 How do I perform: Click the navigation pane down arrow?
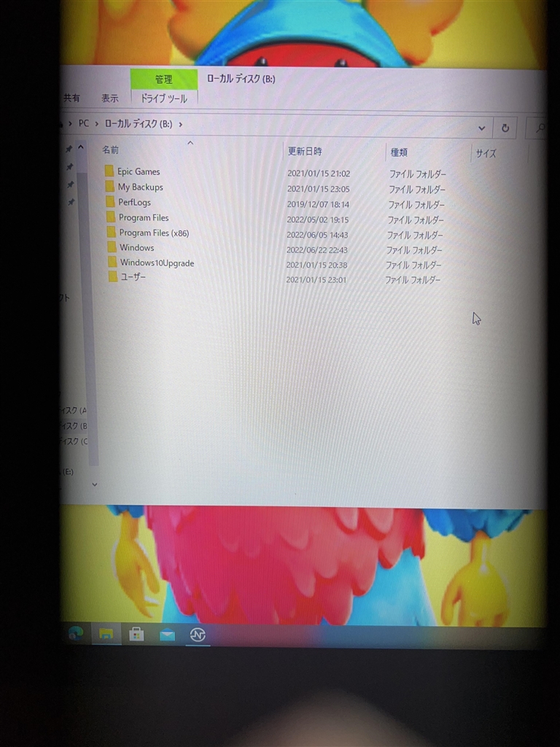pyautogui.click(x=94, y=484)
